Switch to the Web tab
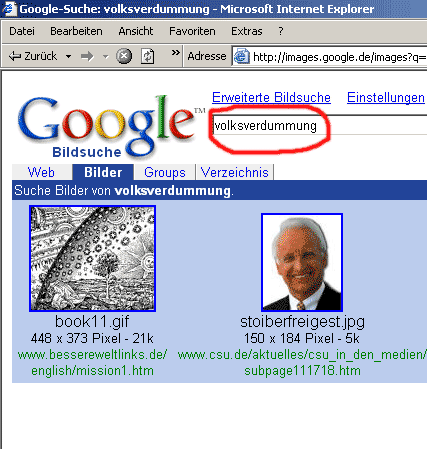 [x=42, y=172]
